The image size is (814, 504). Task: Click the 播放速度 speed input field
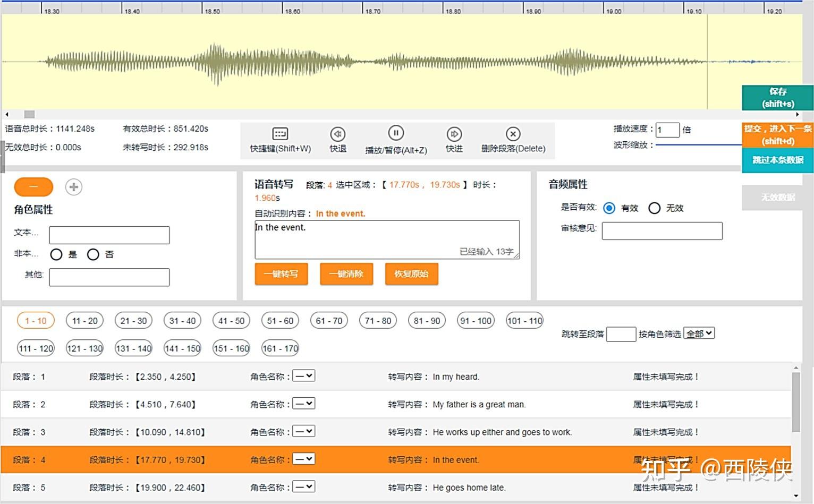668,130
